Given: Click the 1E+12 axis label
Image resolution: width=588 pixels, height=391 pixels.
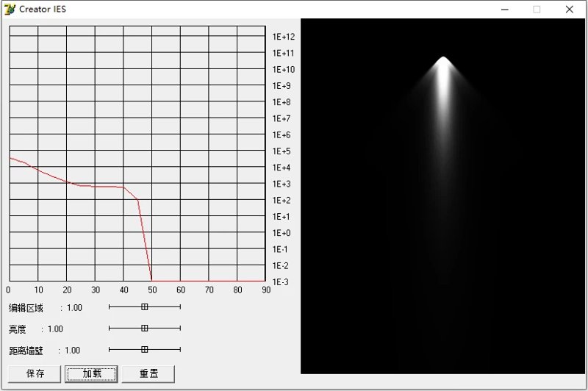Looking at the screenshot, I should point(284,37).
